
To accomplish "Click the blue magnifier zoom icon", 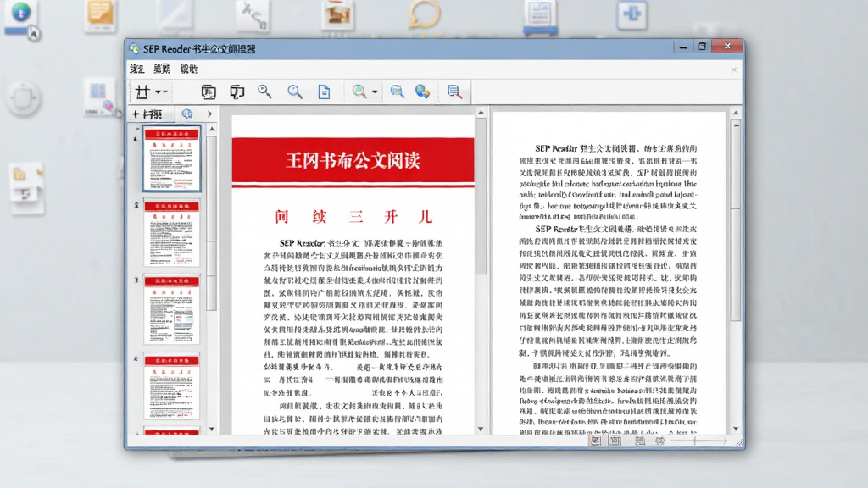I will [294, 91].
